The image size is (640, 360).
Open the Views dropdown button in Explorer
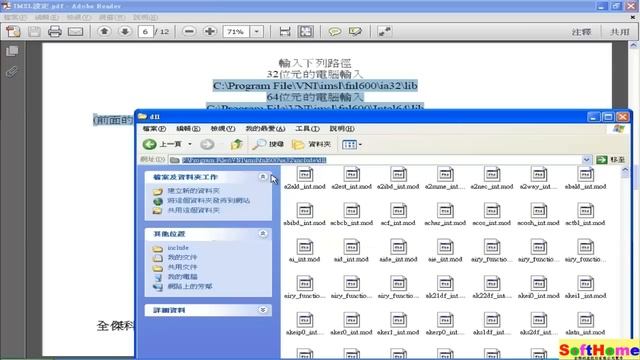click(x=352, y=144)
